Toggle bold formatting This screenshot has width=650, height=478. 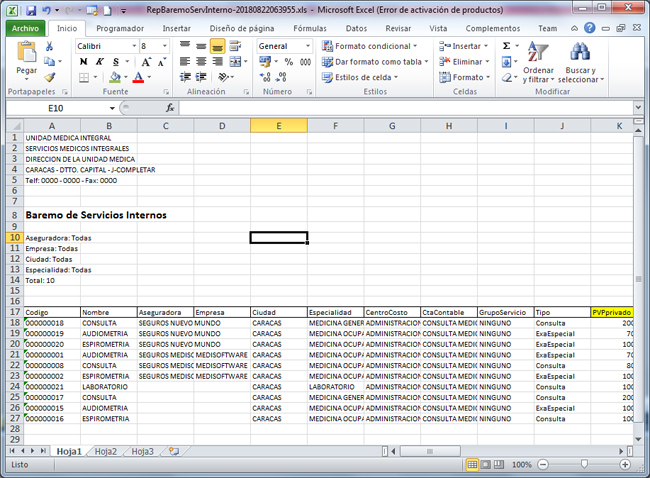pos(83,62)
